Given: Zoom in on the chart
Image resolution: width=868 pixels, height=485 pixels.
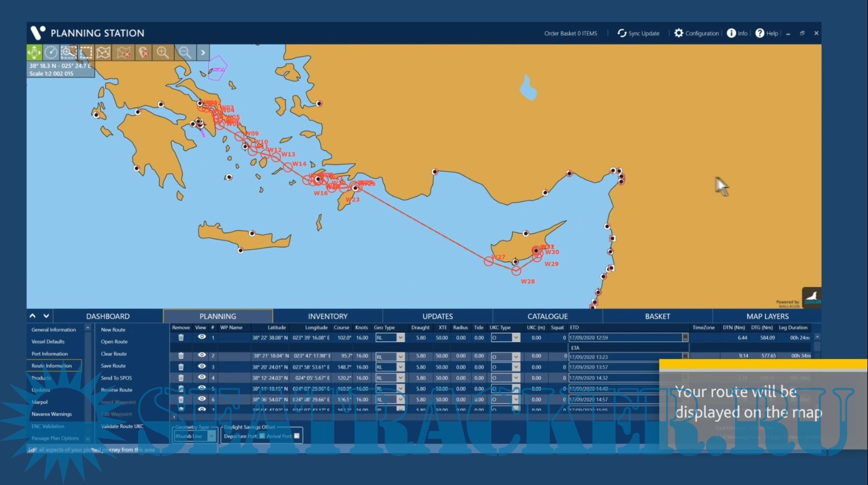Looking at the screenshot, I should tap(163, 52).
